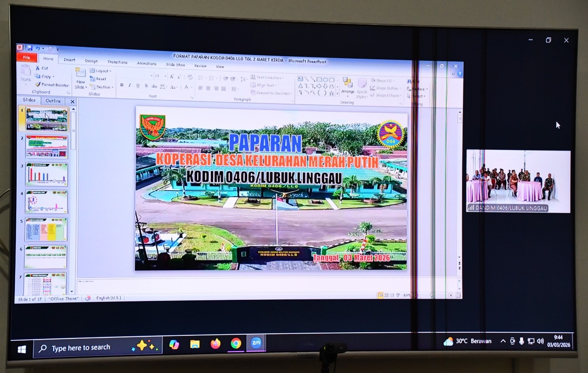Open the Firefox icon in taskbar
Image resolution: width=588 pixels, height=373 pixels.
(216, 344)
